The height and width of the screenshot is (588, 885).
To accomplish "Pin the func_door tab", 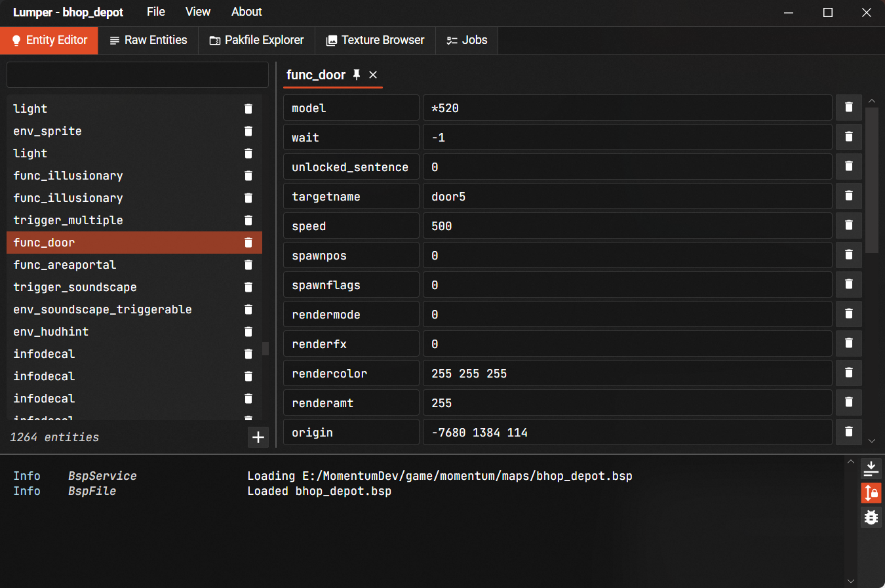I will [357, 75].
